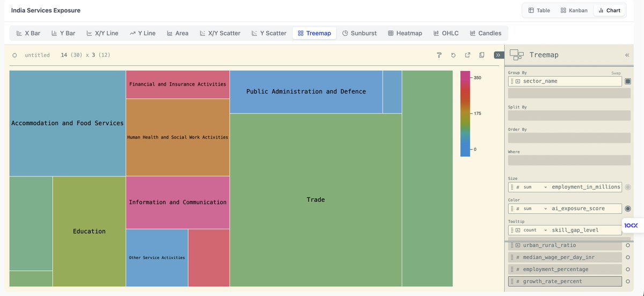Toggle the ai_exposure_score column active indicator
This screenshot has width=644, height=296.
(628, 208)
